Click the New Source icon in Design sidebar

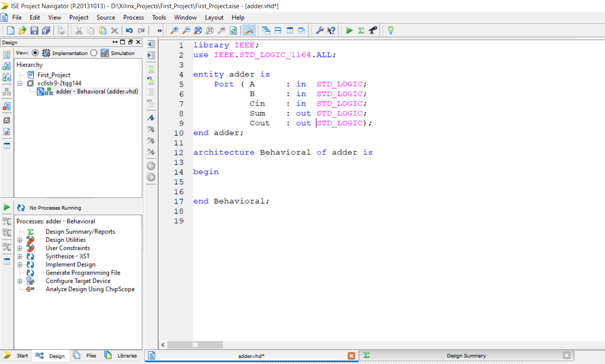tap(7, 55)
